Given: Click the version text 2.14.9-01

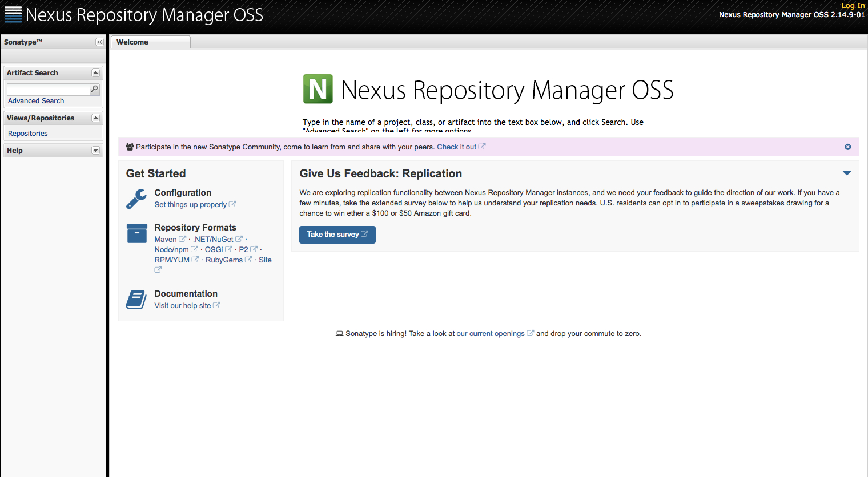Looking at the screenshot, I should pos(848,15).
